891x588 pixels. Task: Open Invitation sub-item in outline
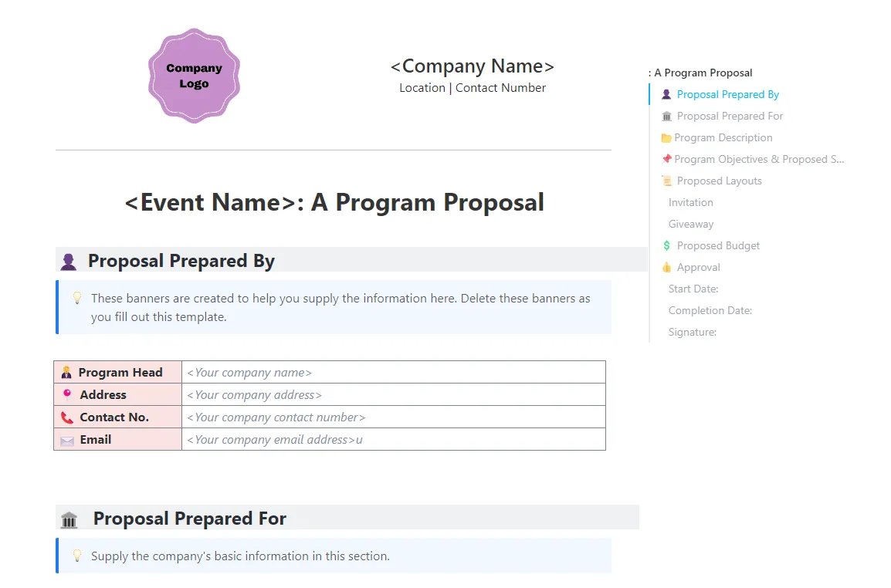click(690, 202)
